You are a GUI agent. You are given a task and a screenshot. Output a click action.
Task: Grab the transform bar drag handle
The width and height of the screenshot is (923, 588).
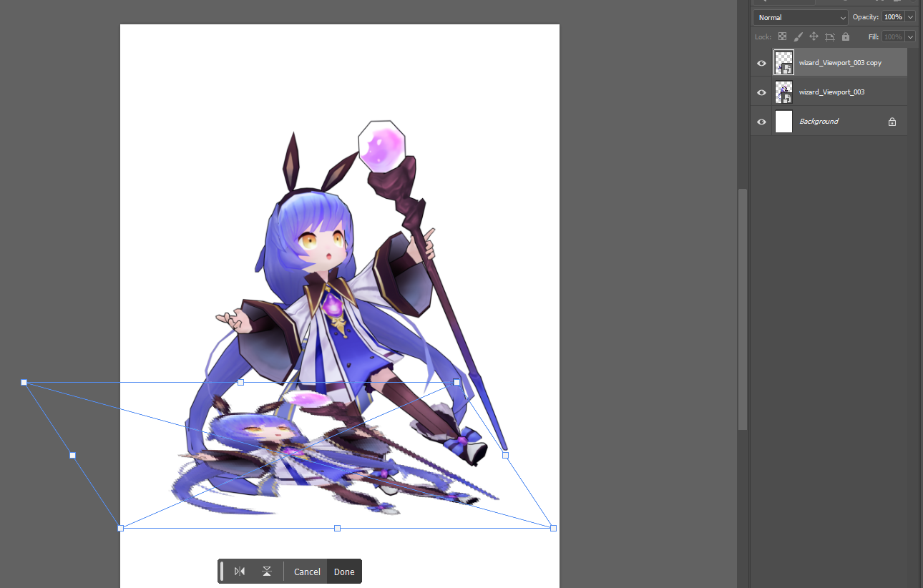click(222, 571)
